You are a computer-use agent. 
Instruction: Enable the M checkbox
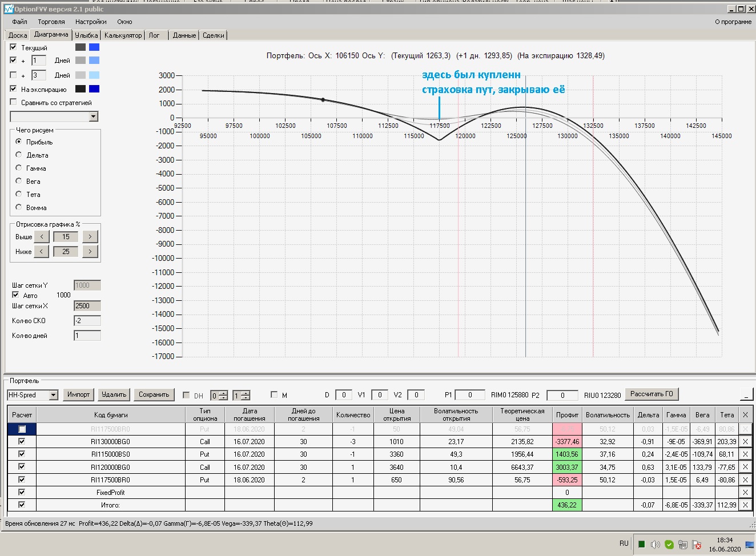tap(274, 394)
